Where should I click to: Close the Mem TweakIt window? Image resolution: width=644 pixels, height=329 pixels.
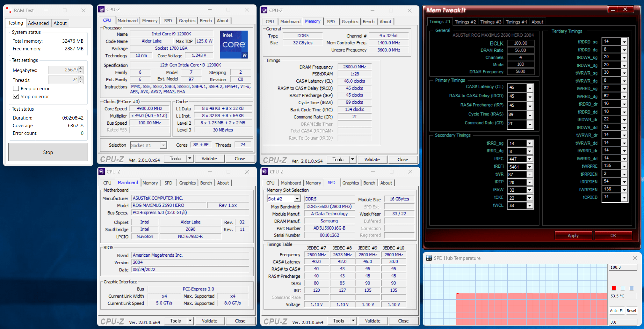pyautogui.click(x=625, y=10)
